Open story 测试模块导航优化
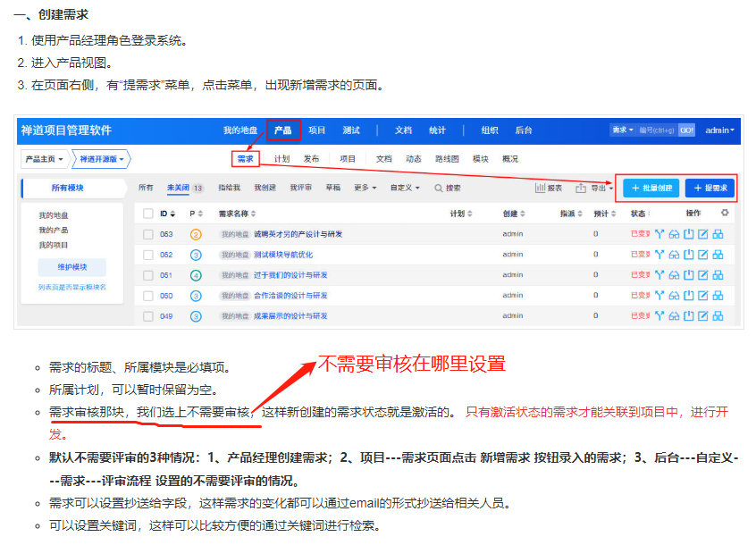This screenshot has height=545, width=756. point(283,255)
